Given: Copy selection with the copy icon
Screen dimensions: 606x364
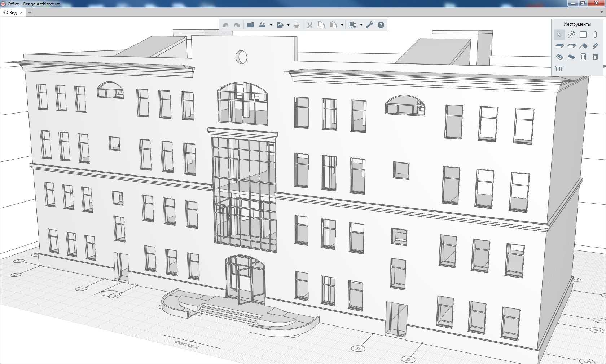Looking at the screenshot, I should pyautogui.click(x=321, y=25).
